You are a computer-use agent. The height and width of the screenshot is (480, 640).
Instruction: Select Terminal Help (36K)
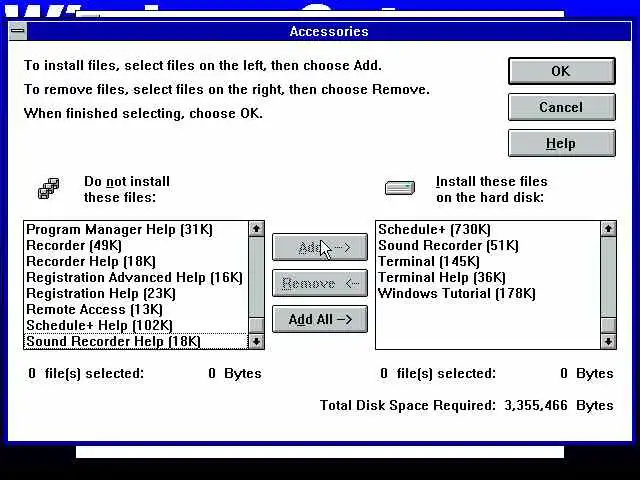point(488,278)
